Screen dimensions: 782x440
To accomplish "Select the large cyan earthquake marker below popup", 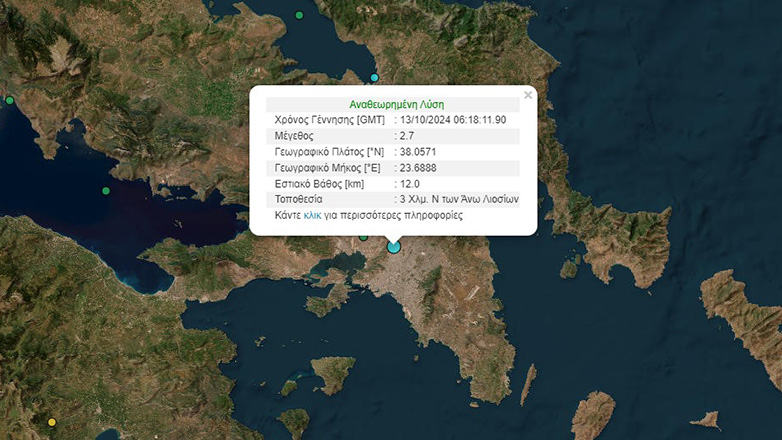I will (x=393, y=246).
